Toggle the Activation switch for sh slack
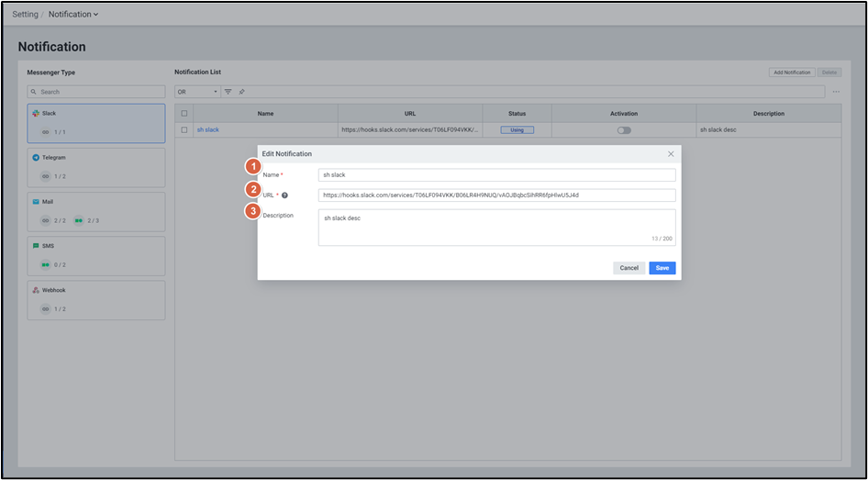 click(624, 130)
